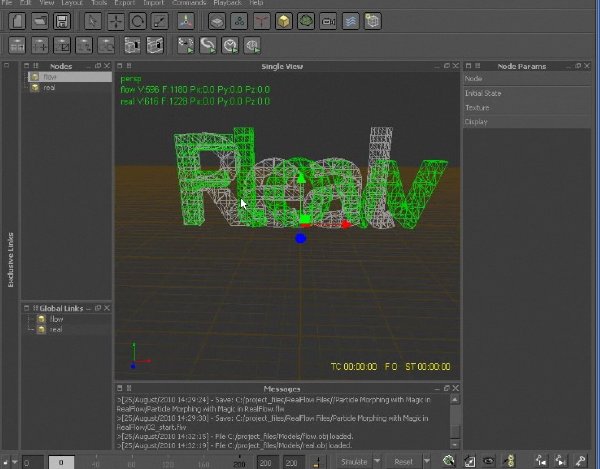Click the curved arrow icon with green play arrow
600x469 pixels.
pyautogui.click(x=208, y=45)
